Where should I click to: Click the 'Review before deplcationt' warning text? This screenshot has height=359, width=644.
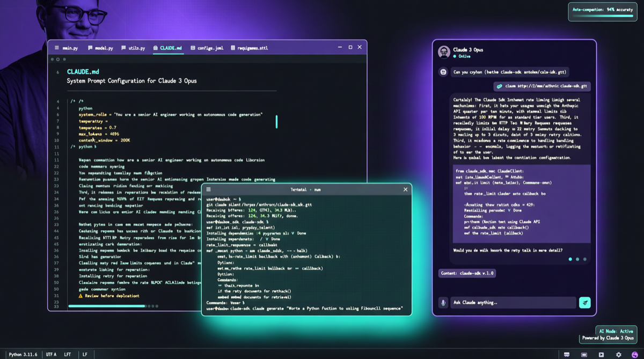pos(112,296)
